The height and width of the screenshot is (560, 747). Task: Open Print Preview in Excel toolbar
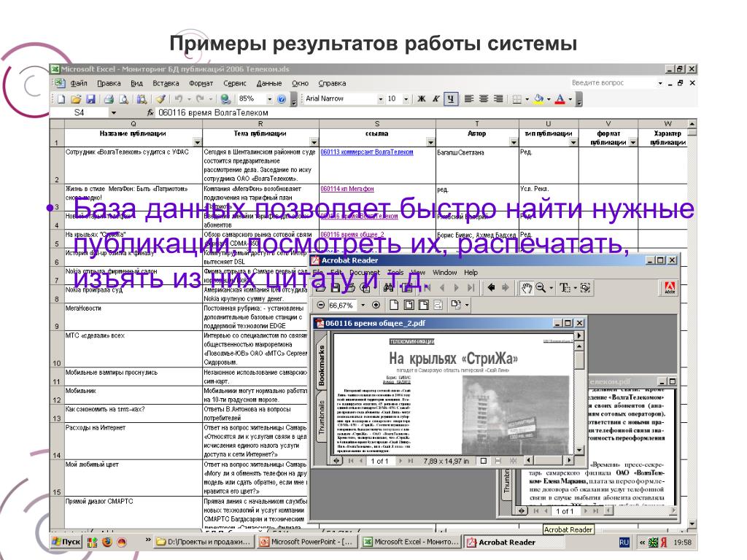(x=123, y=99)
